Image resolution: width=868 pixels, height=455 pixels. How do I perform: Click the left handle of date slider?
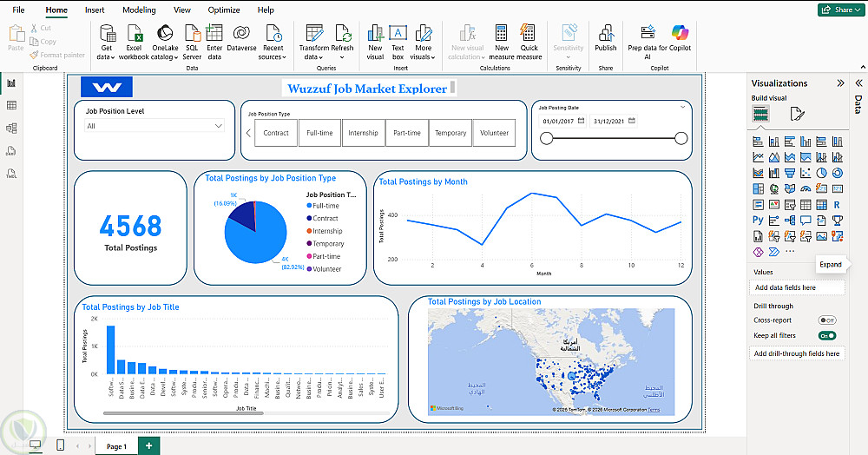(546, 138)
